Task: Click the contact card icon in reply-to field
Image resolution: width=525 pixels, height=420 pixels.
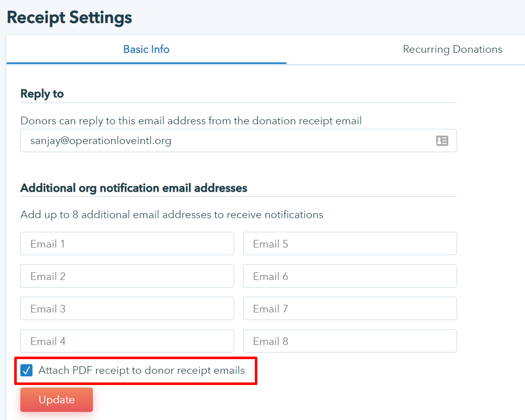Action: tap(442, 141)
